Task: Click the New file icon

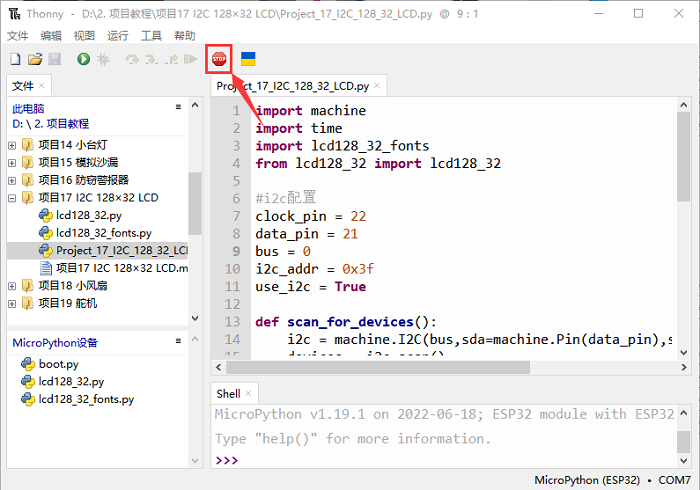Action: pos(15,60)
